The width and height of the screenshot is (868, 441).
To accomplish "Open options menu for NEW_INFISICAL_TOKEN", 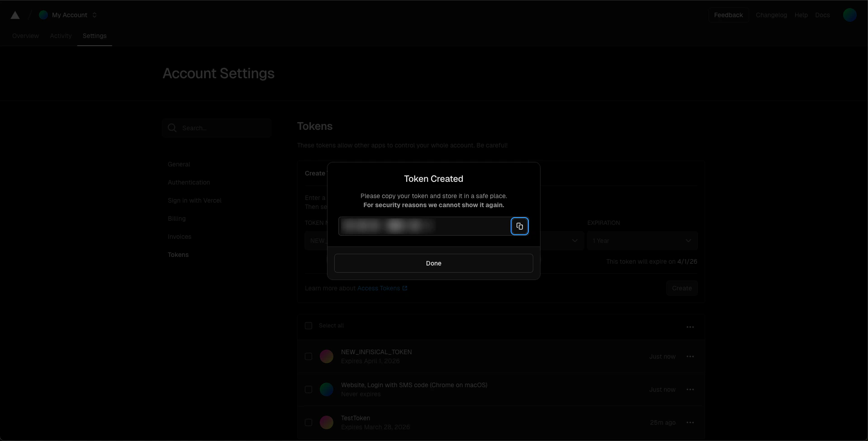I will pyautogui.click(x=690, y=356).
